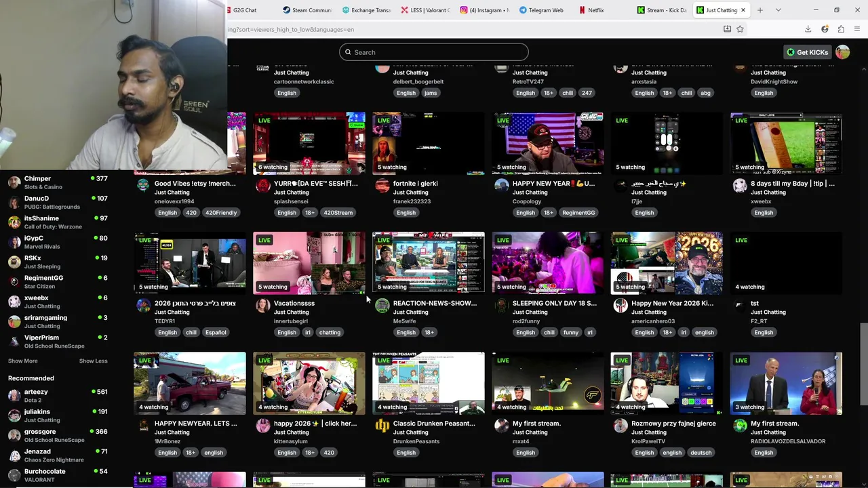Image resolution: width=868 pixels, height=488 pixels.
Task: Open the Vacationssss stream thumbnail
Action: (x=309, y=263)
